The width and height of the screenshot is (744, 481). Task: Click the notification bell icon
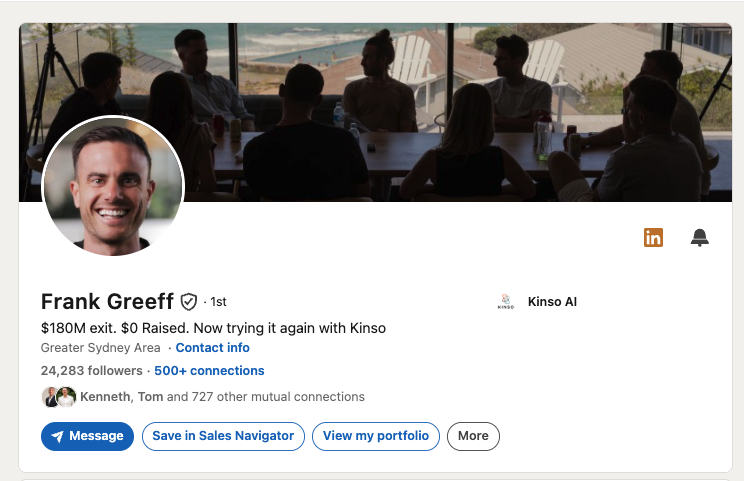[x=700, y=237]
